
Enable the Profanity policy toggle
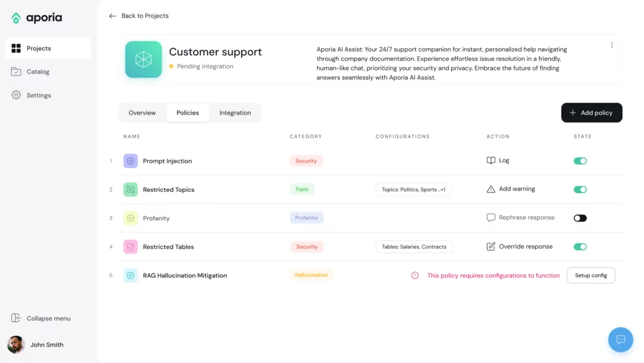coord(580,218)
